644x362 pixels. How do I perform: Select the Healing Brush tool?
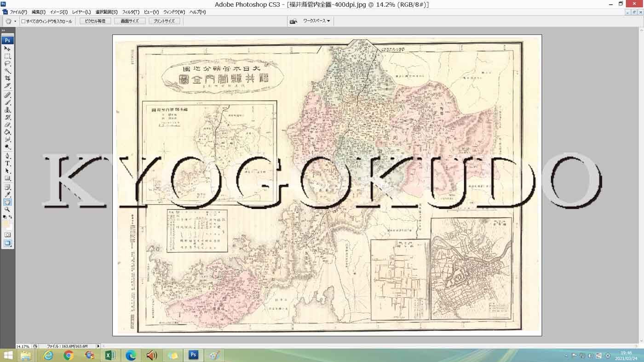pyautogui.click(x=7, y=95)
